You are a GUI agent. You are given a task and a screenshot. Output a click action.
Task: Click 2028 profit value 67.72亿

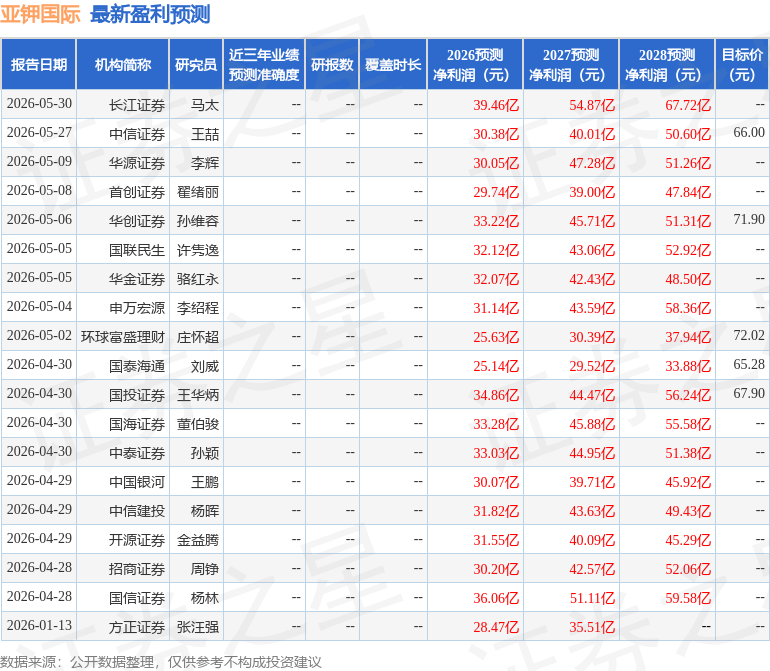click(688, 105)
